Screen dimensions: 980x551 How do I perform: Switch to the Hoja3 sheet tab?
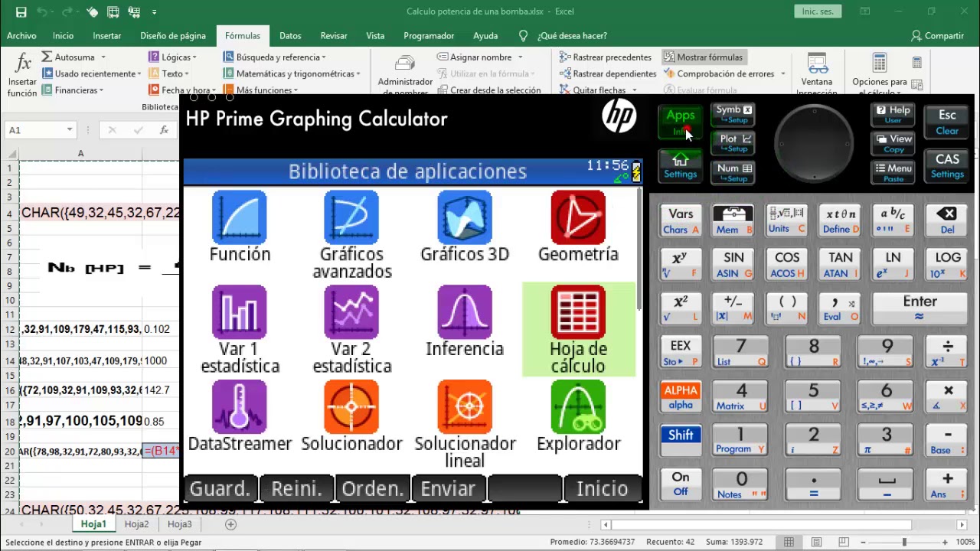coord(180,524)
